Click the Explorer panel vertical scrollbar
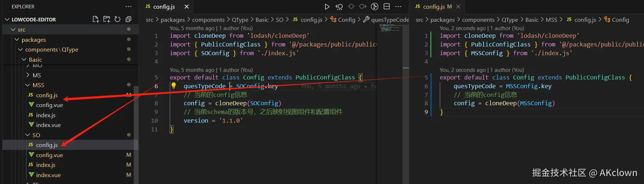Viewport: 644px width, 184px height. 136,134
